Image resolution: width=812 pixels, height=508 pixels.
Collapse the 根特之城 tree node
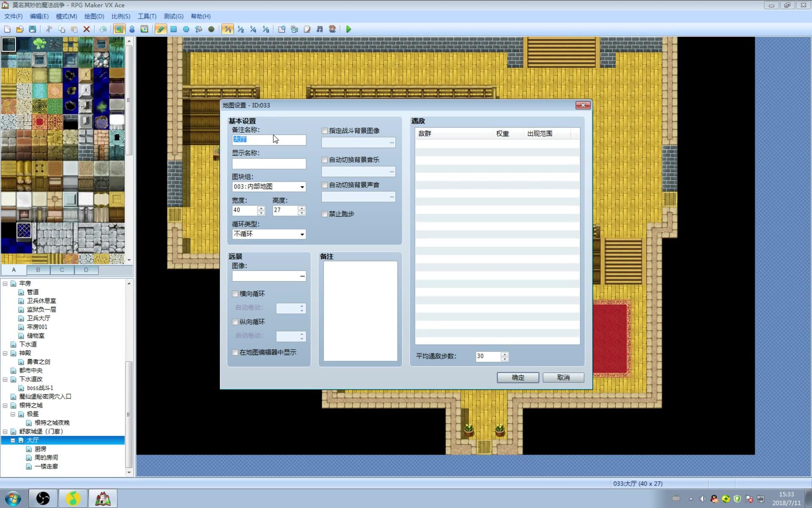(x=5, y=406)
